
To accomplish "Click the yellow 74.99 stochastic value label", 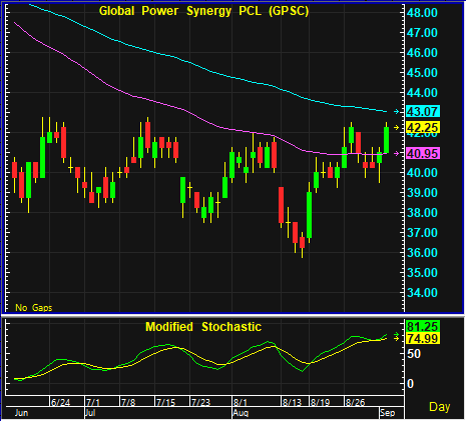I will point(422,338).
